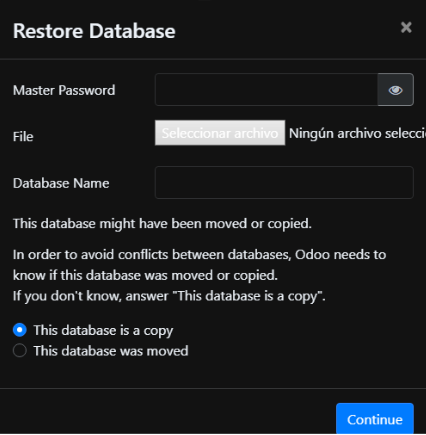Click know if this database was moved line
Viewport: 426px width, 435px height.
click(145, 276)
